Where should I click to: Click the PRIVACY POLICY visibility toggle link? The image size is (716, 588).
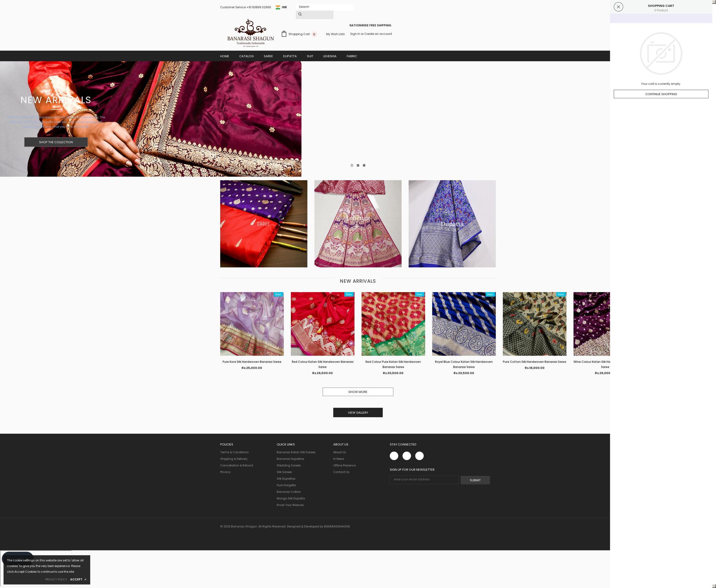56,580
